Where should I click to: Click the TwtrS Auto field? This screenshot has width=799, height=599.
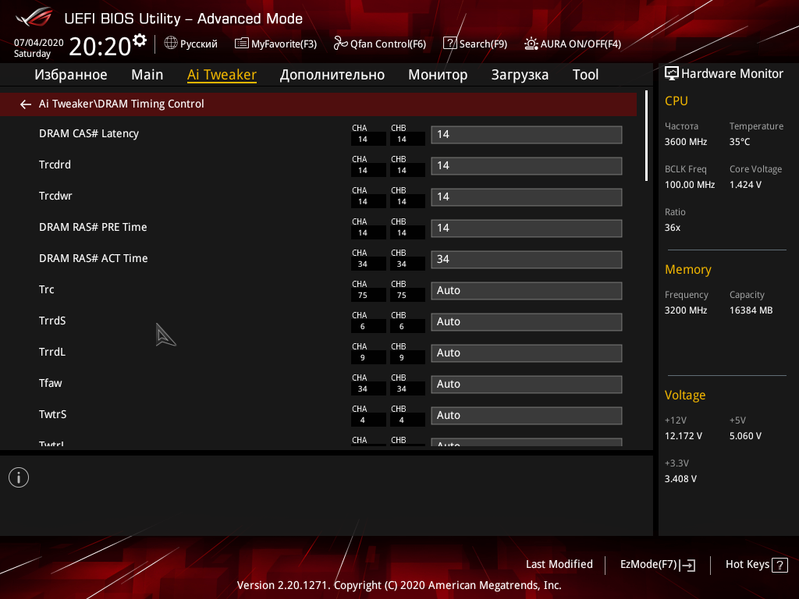coord(526,415)
